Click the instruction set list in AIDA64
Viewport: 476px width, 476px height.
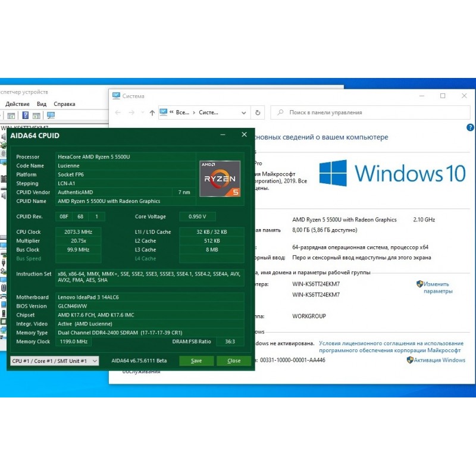[150, 277]
